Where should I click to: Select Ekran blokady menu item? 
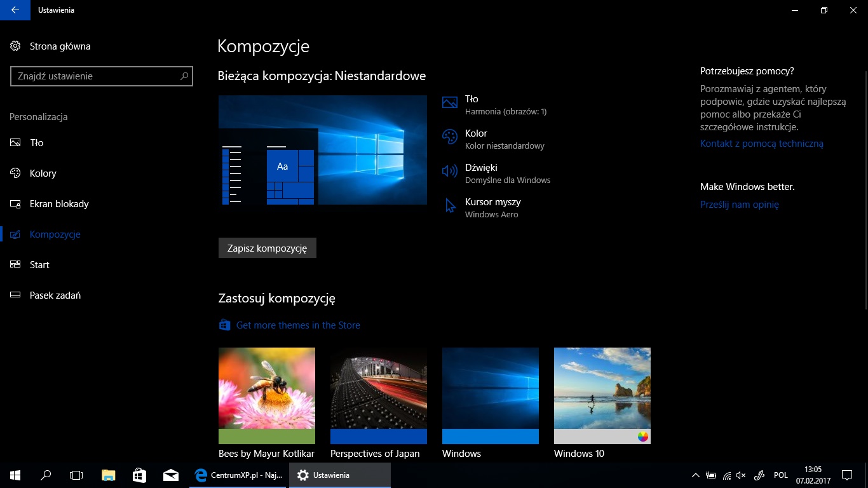(59, 204)
